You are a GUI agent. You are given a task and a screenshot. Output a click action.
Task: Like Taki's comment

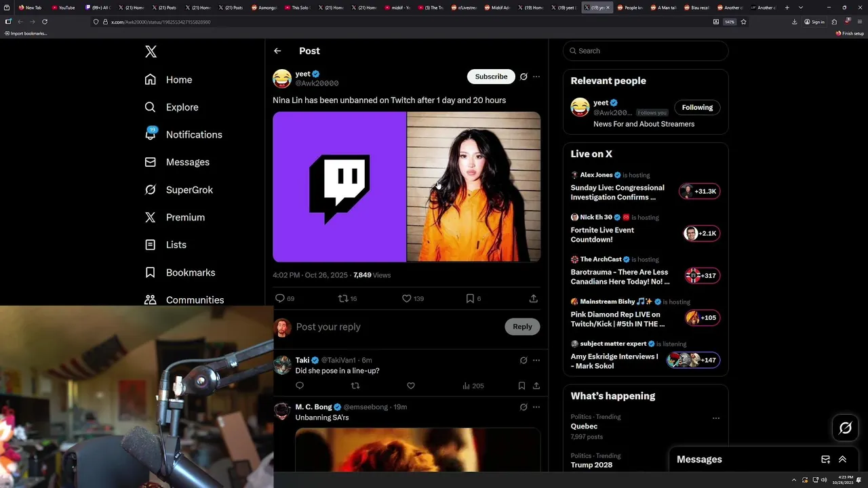coord(411,386)
